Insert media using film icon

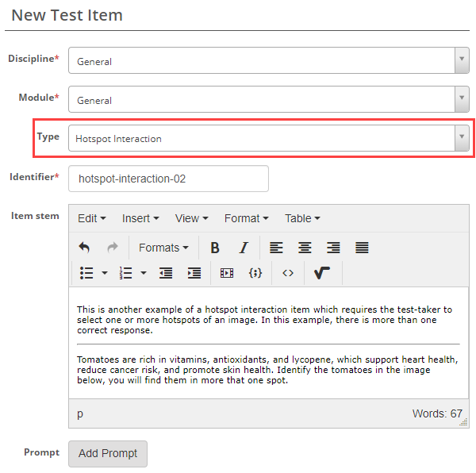point(227,273)
